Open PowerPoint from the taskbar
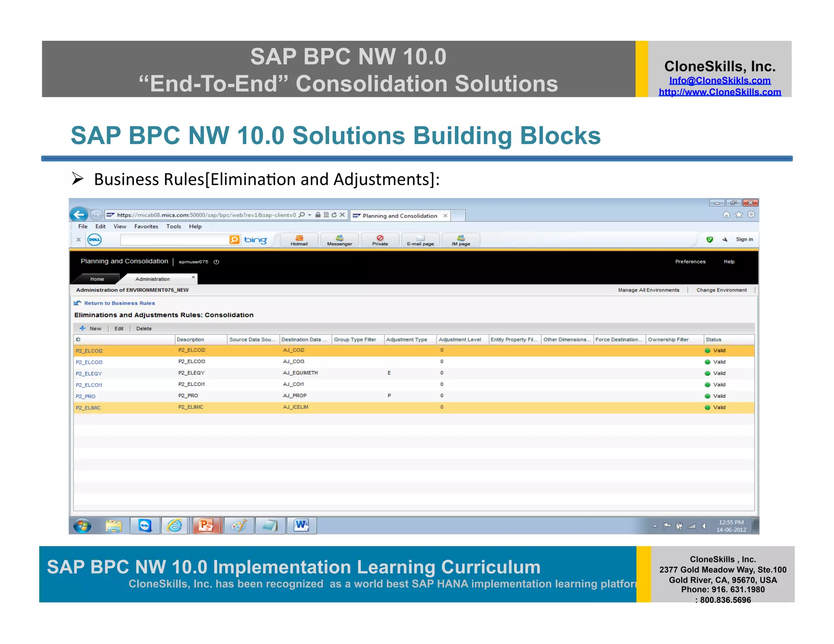 tap(206, 526)
